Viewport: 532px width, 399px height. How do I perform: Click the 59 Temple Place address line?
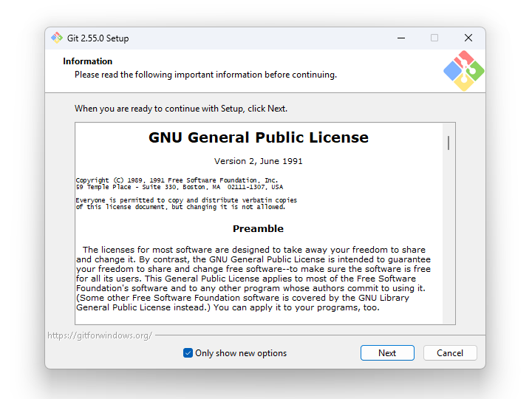(x=179, y=187)
